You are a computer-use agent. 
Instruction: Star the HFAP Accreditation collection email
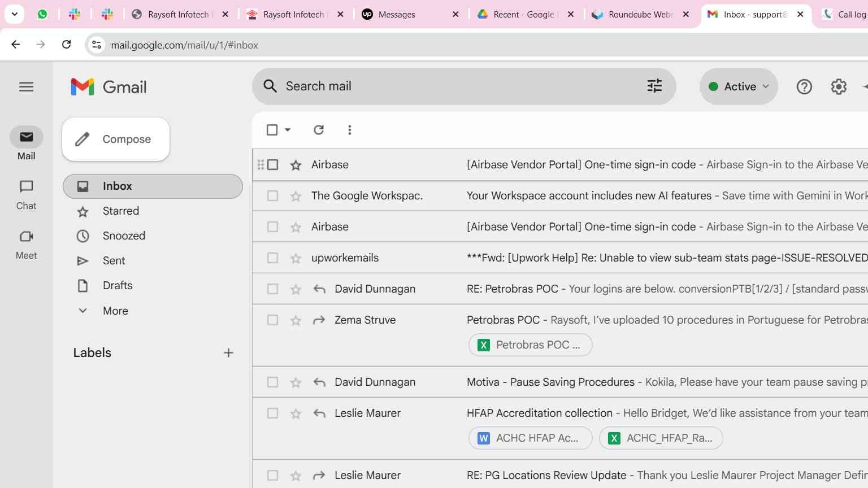coord(296,413)
